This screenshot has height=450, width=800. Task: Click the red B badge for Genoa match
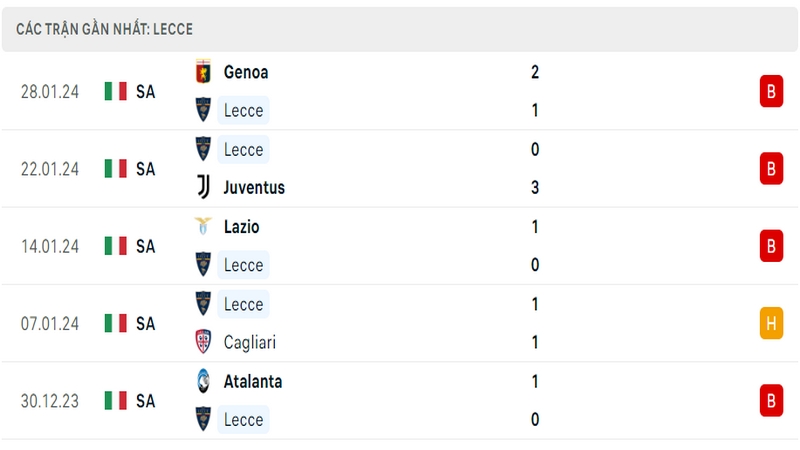coord(771,91)
